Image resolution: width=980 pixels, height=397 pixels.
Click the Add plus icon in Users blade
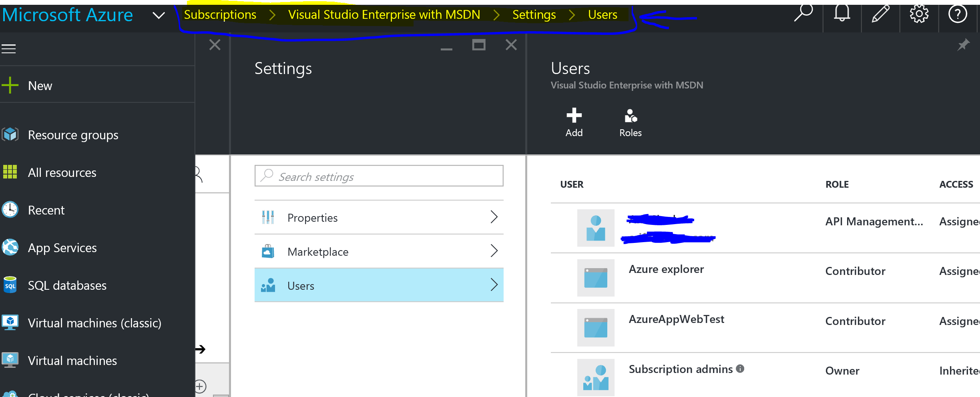click(x=574, y=115)
